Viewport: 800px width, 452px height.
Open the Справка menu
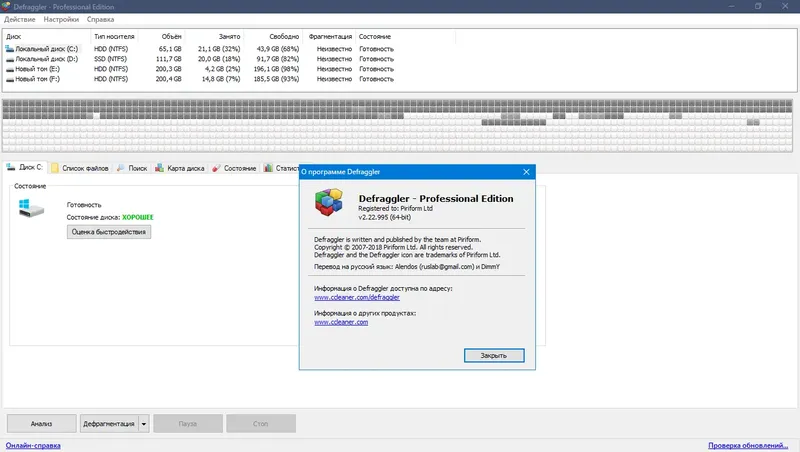(x=101, y=19)
